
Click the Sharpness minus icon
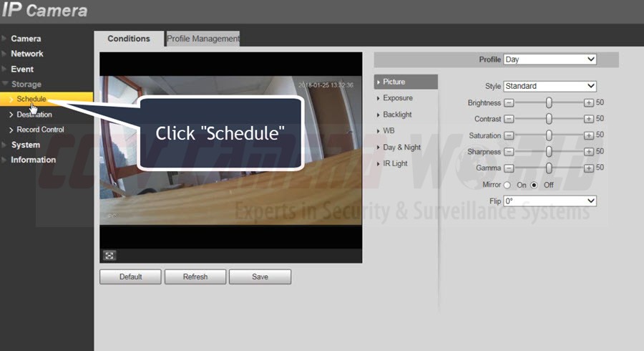[x=509, y=152]
